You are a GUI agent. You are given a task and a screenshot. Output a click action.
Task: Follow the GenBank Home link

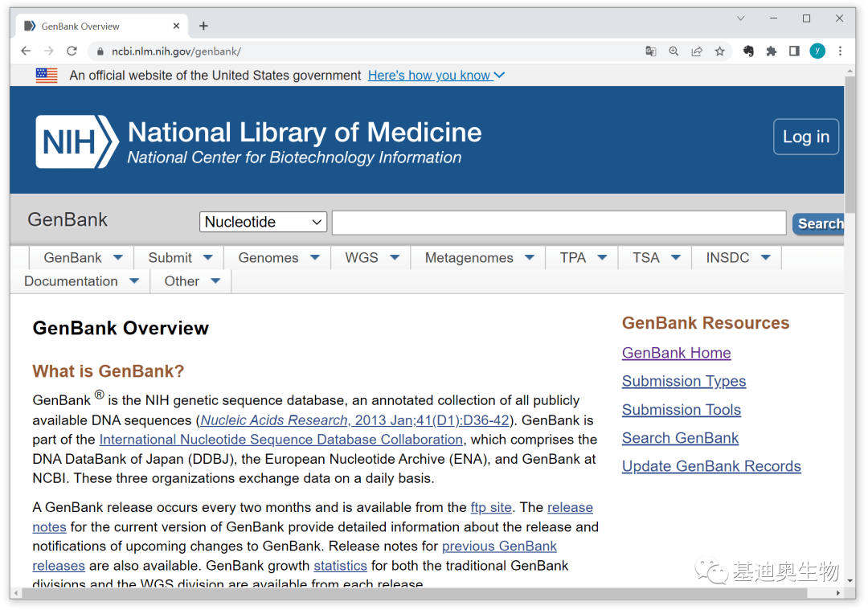click(x=676, y=353)
